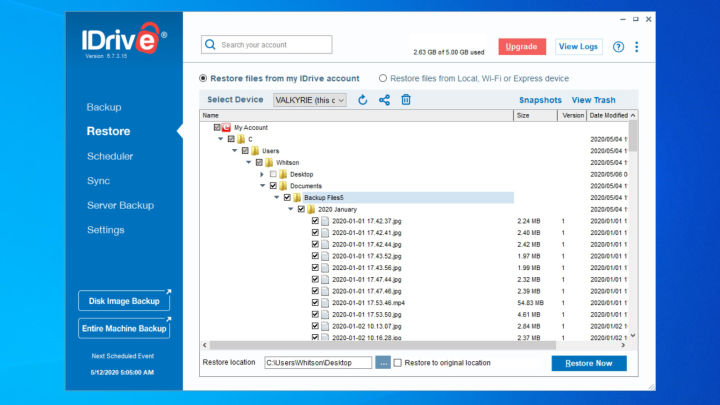Click file icon of 2020-01-01 17.42.41.jpg

tap(325, 232)
